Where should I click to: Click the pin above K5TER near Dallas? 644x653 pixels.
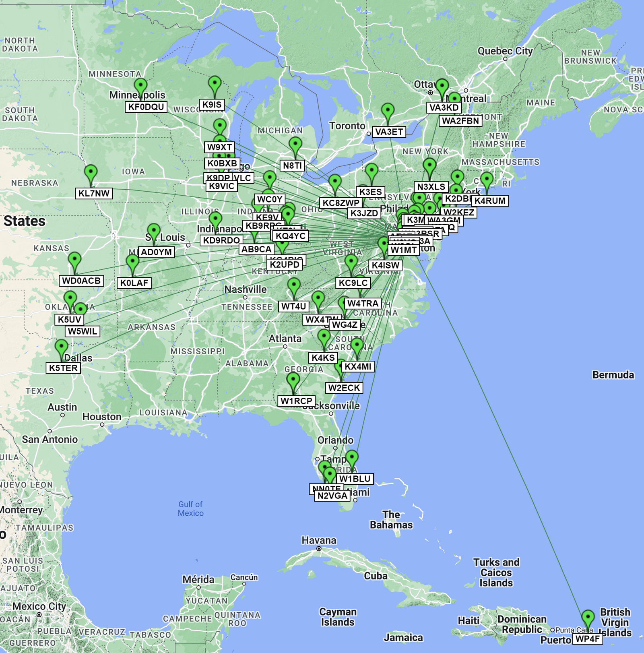tap(61, 347)
